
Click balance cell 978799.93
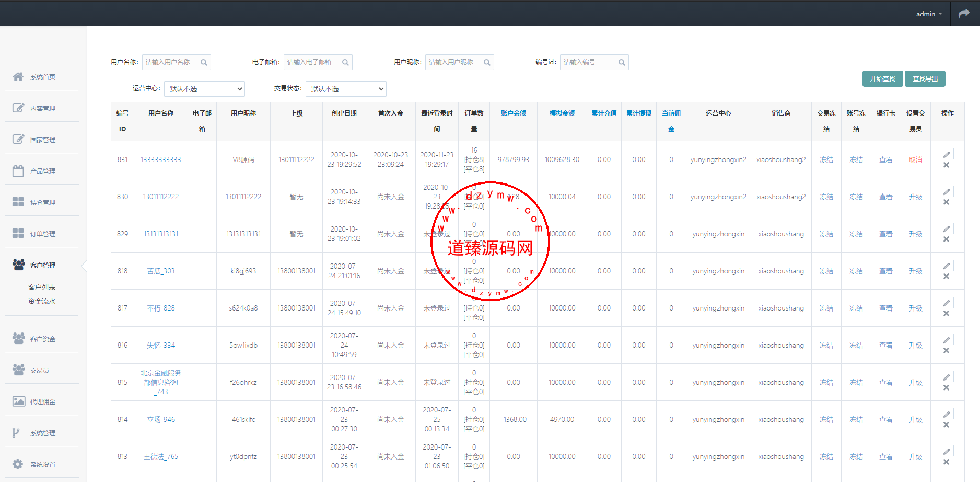click(x=514, y=159)
